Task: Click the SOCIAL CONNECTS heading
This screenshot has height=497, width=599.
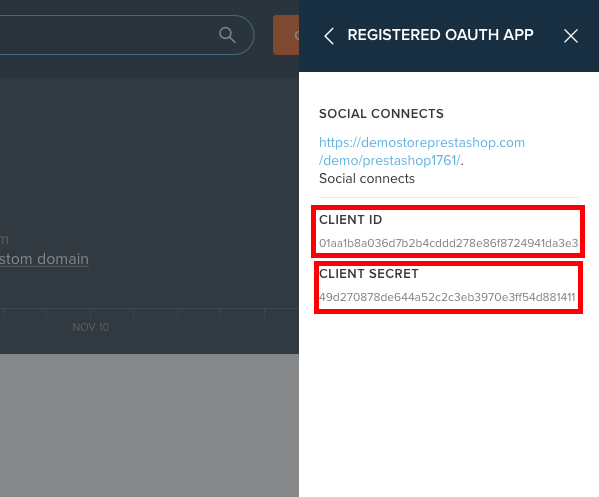Action: point(381,113)
